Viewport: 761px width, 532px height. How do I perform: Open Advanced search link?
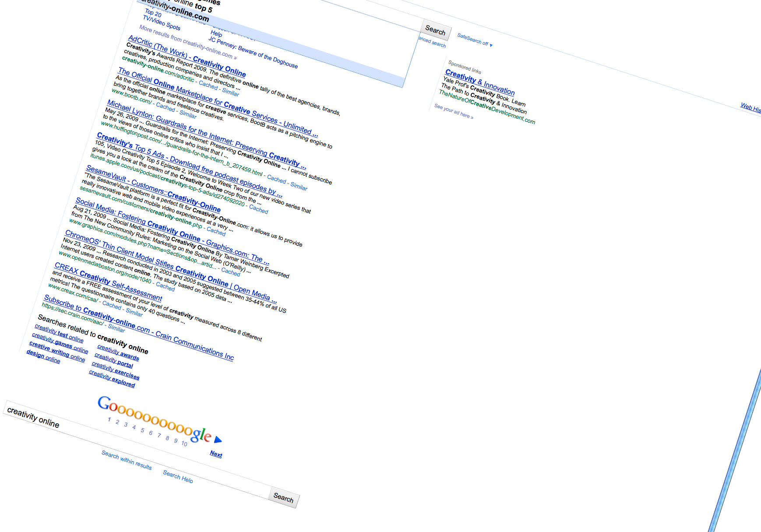tap(432, 42)
